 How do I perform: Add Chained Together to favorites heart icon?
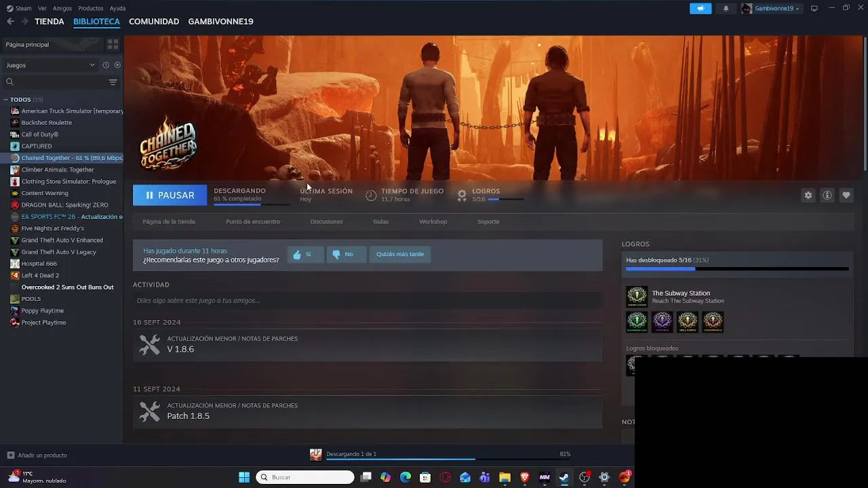tap(846, 195)
